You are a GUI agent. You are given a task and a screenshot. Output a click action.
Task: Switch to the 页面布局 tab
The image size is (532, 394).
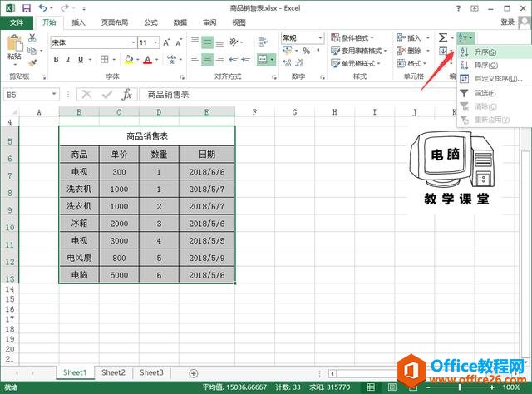(115, 22)
